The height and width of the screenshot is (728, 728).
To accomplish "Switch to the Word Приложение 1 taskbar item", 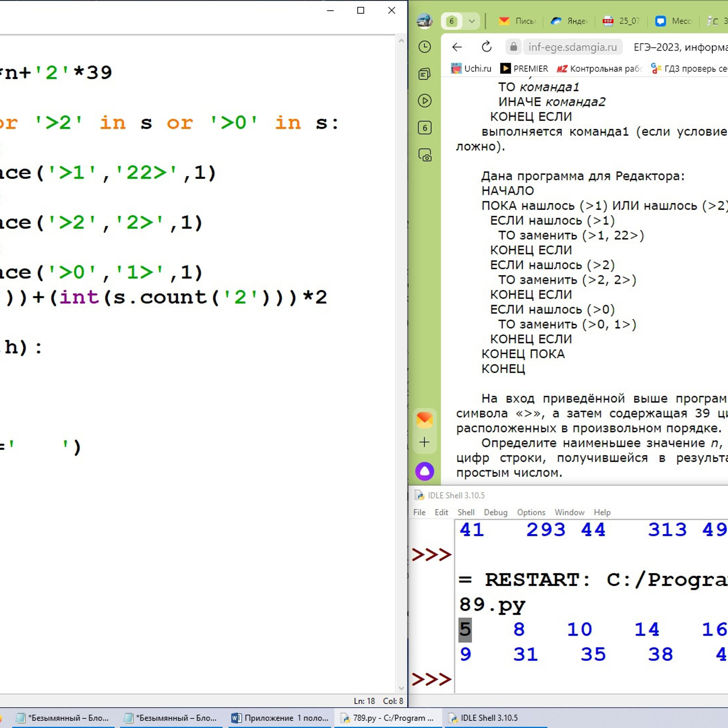I will pos(280,718).
